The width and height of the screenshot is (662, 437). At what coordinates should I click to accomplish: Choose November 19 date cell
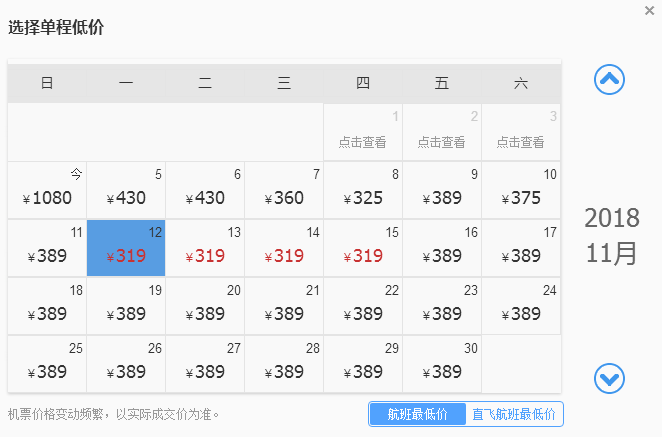coord(126,306)
